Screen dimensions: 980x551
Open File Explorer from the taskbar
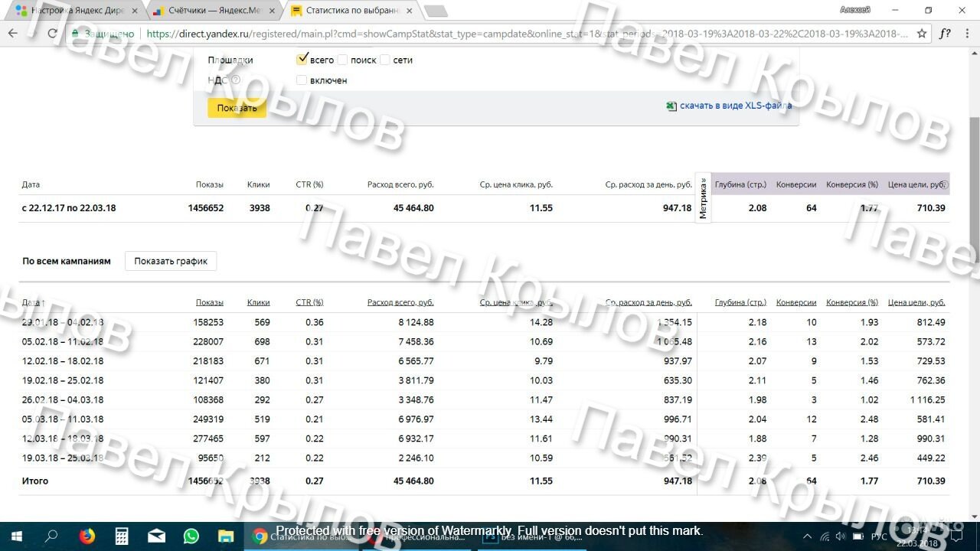click(226, 536)
